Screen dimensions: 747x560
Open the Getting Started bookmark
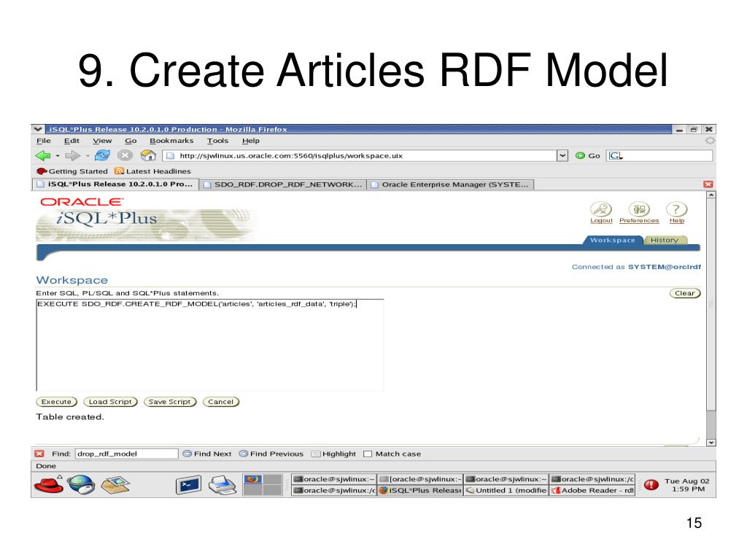pos(72,171)
